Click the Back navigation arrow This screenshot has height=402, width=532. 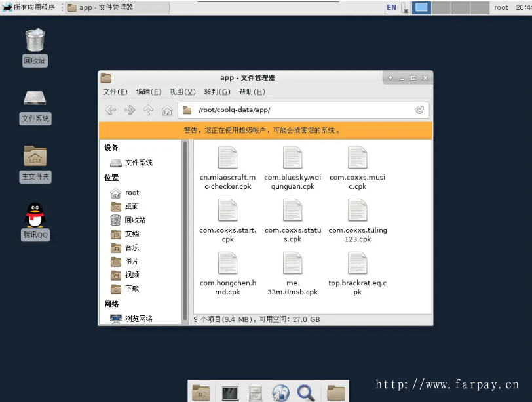(111, 110)
